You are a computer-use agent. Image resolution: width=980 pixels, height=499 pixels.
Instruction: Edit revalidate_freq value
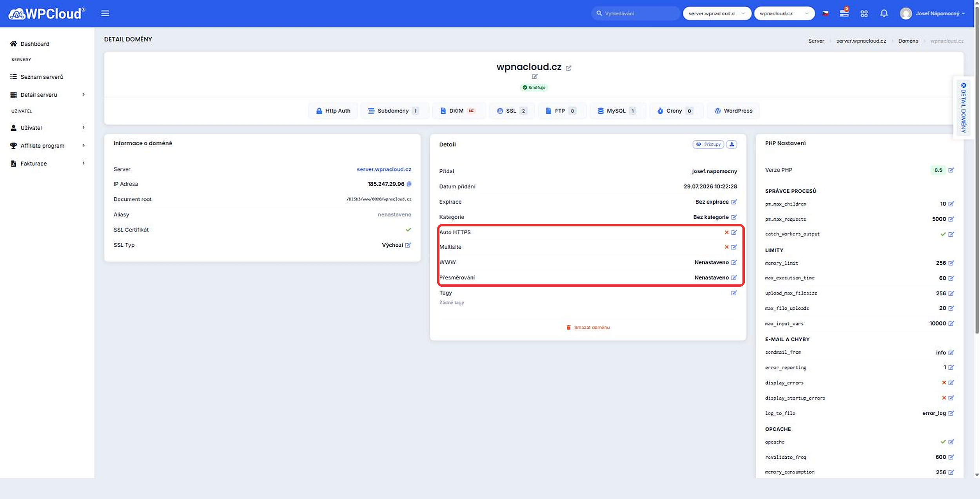click(x=951, y=457)
